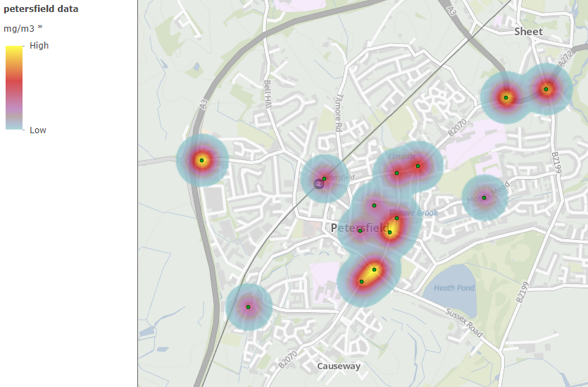Click the green point in the yellow core right of the Petersfield label
The height and width of the screenshot is (387, 588).
pyautogui.click(x=389, y=233)
